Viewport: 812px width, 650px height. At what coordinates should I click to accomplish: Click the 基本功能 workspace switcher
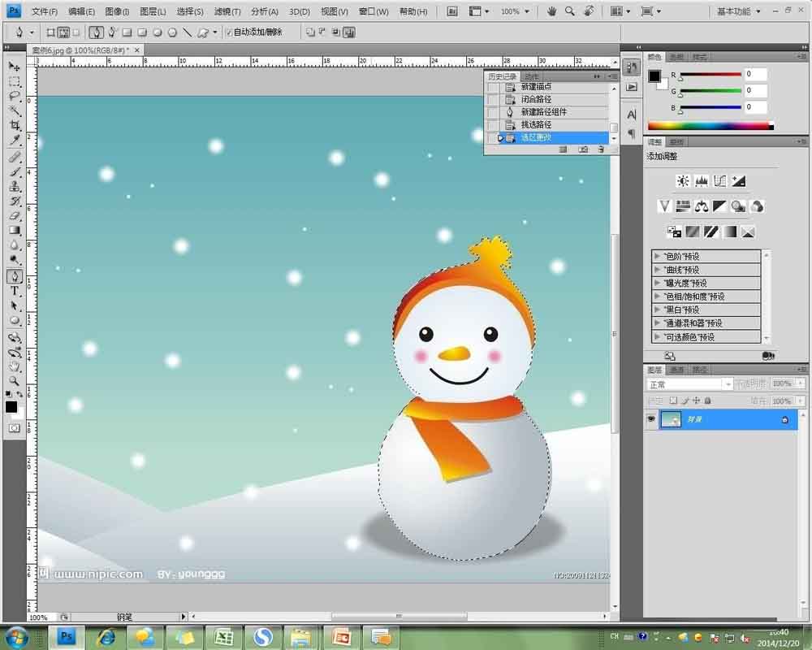click(x=739, y=11)
